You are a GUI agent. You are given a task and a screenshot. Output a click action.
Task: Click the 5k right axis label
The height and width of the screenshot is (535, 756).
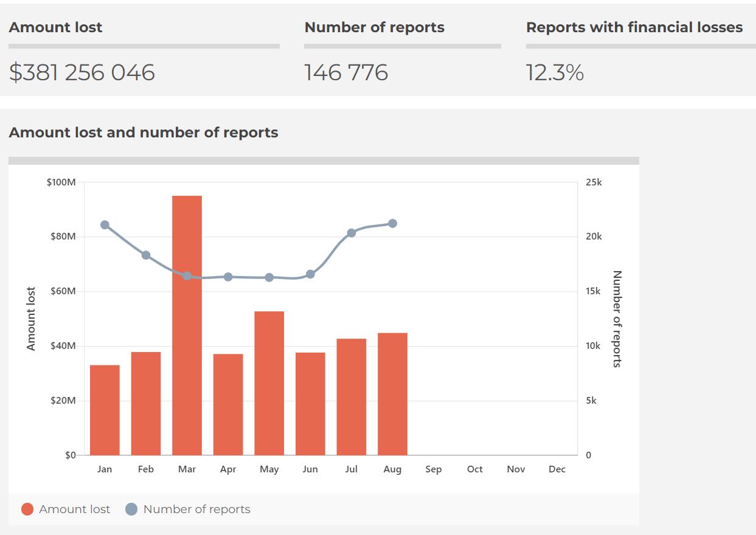click(x=591, y=401)
